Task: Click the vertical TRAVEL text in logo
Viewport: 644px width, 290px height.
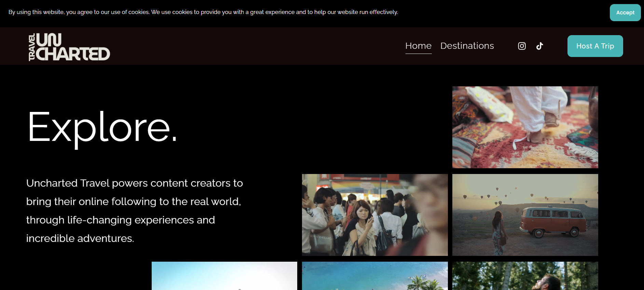Action: (x=32, y=47)
